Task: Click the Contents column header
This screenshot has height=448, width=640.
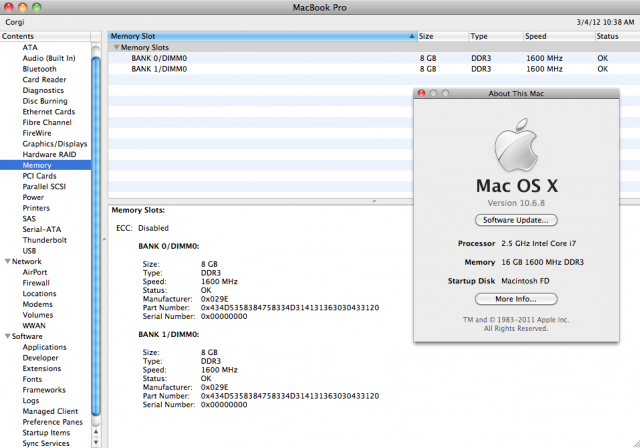Action: coord(45,36)
